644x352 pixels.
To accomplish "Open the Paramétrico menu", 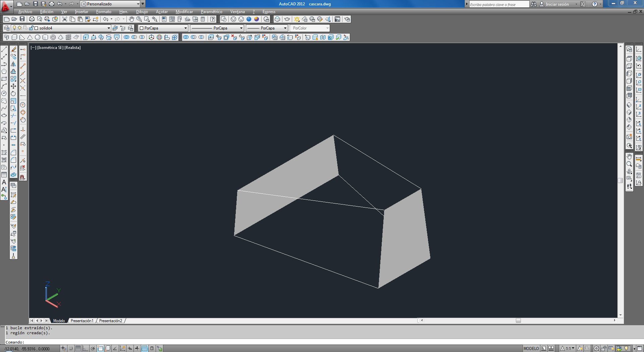I will click(x=211, y=12).
